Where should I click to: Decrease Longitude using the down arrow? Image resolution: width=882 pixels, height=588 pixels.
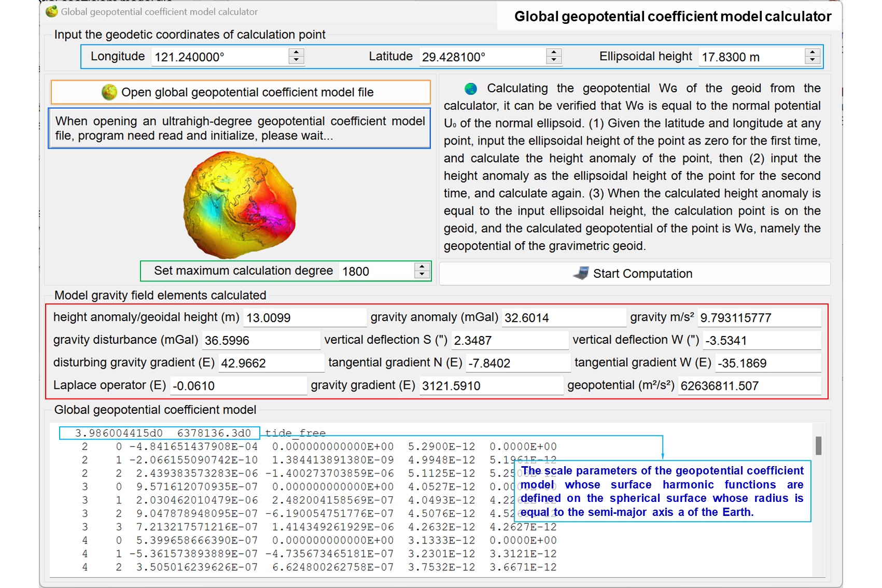pos(296,60)
